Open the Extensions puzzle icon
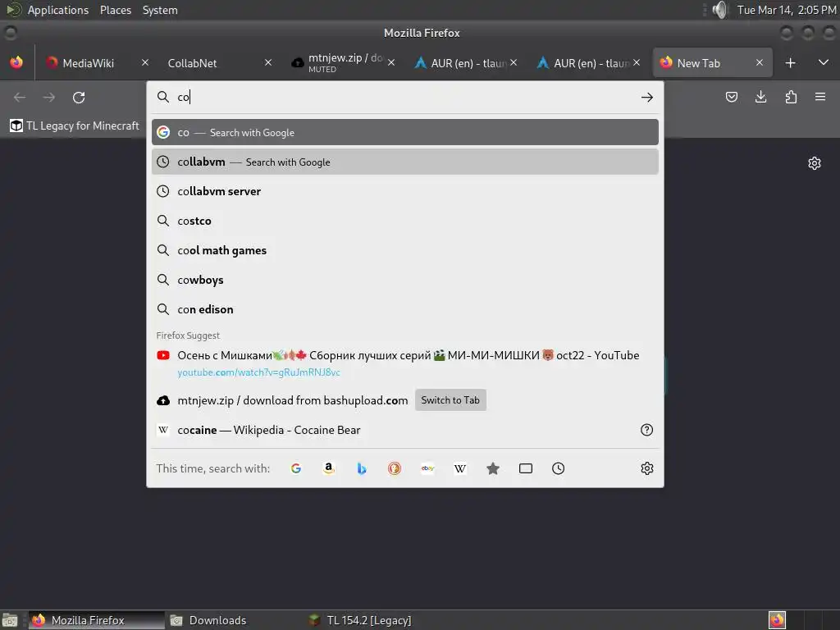Viewport: 840px width, 630px height. click(x=791, y=97)
